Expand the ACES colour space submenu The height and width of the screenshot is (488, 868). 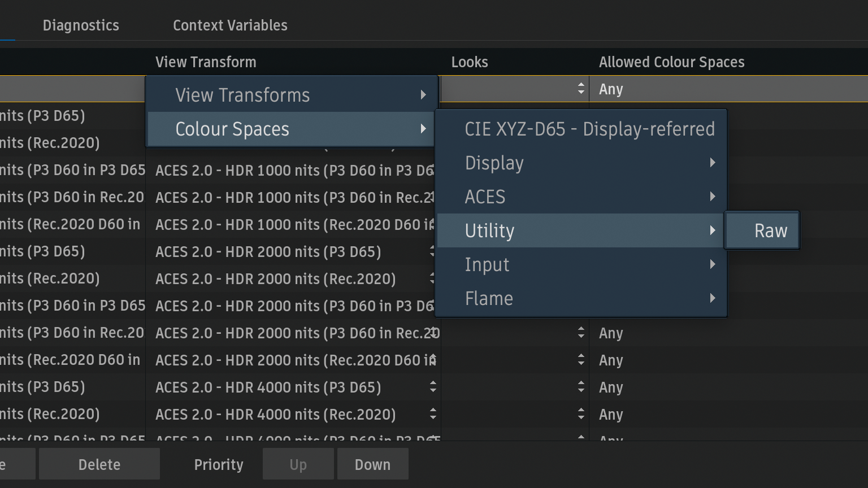coord(581,197)
